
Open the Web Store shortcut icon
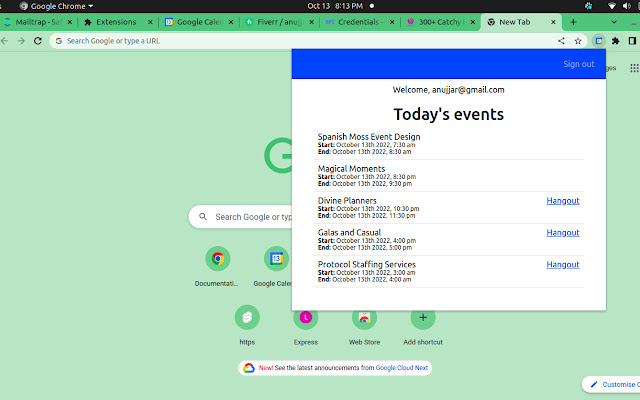(x=364, y=317)
